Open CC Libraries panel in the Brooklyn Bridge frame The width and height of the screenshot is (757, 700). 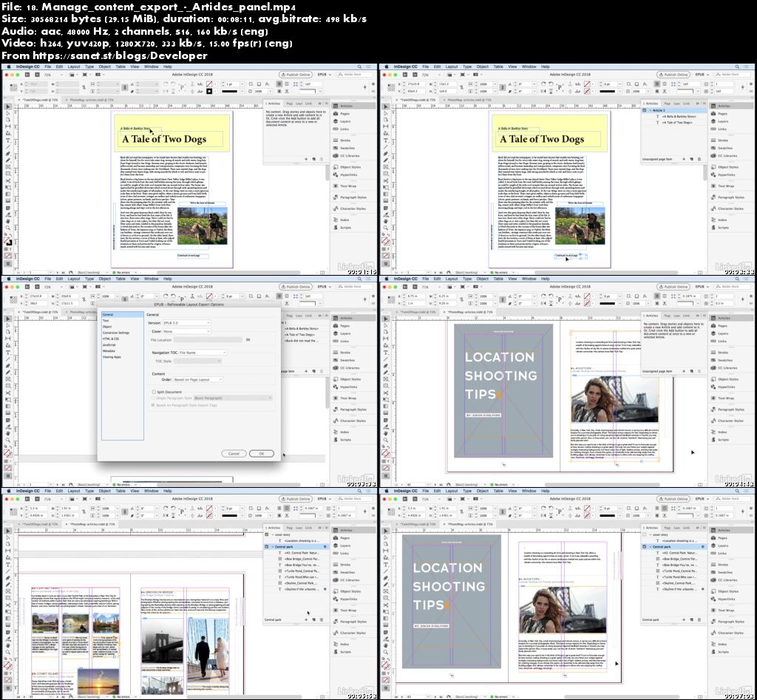pos(347,580)
